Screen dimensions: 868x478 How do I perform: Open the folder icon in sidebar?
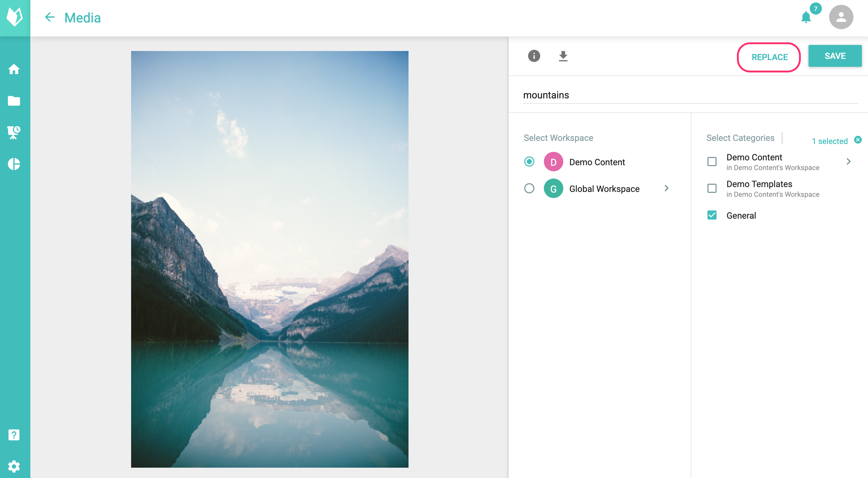pos(14,101)
